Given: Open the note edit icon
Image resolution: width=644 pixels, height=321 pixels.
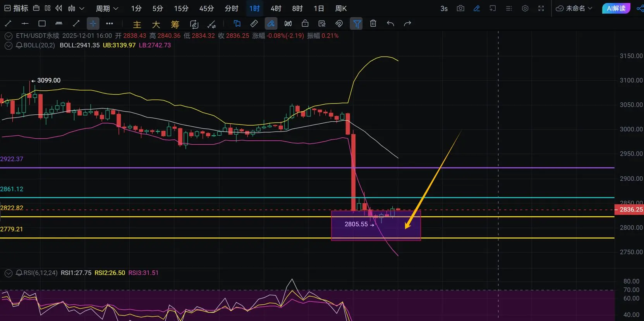Looking at the screenshot, I should (x=322, y=24).
